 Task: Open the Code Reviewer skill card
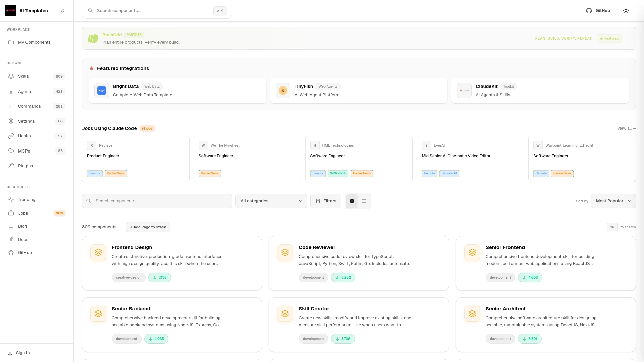click(x=359, y=263)
